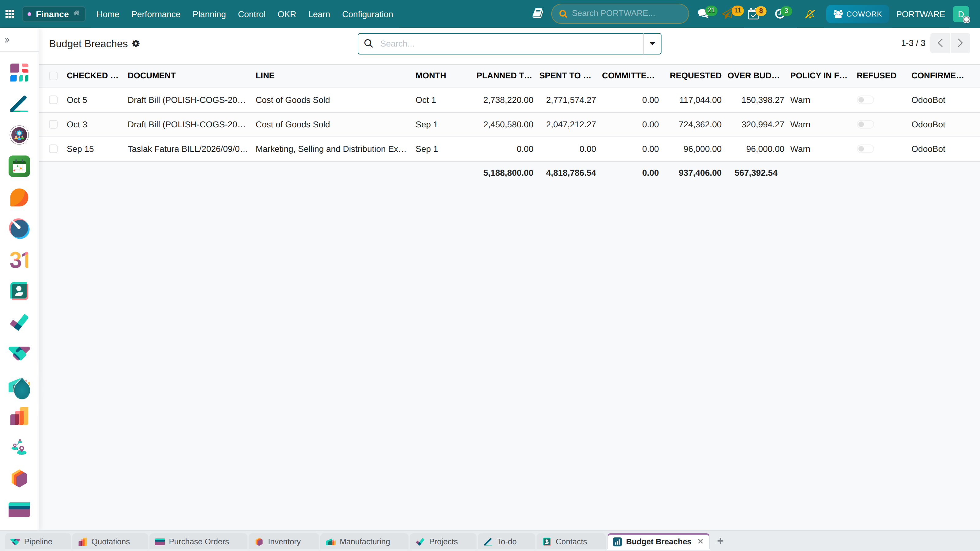This screenshot has width=980, height=551.
Task: Switch to the Manufacturing tab
Action: (x=364, y=542)
